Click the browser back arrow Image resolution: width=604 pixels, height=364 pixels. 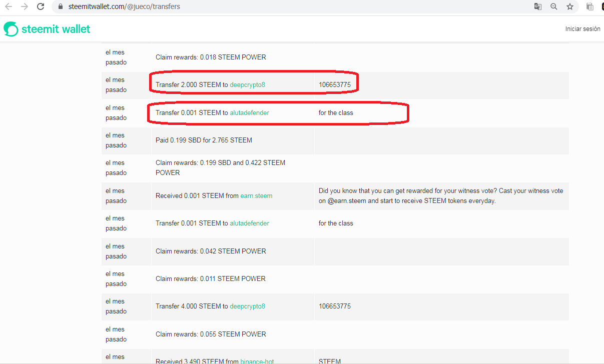click(9, 6)
